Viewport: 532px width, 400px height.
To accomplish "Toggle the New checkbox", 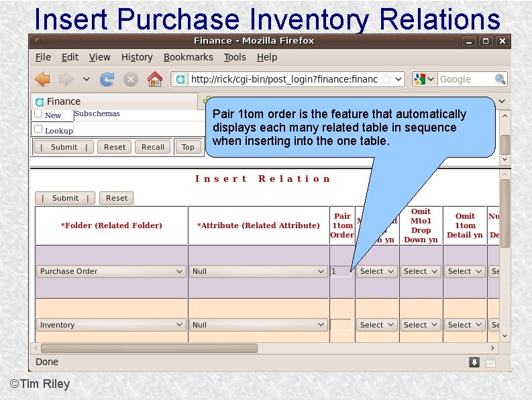I will coord(38,113).
